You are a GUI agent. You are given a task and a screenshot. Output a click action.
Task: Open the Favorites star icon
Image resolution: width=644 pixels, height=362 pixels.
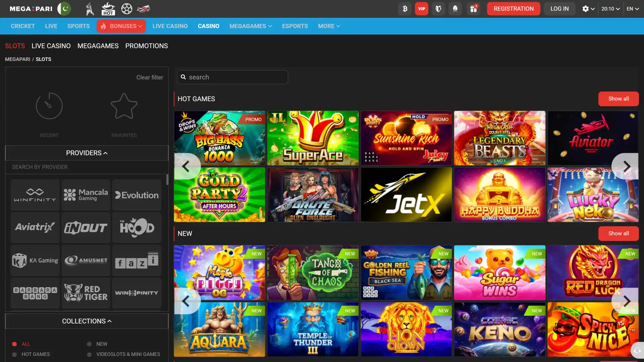tap(124, 106)
